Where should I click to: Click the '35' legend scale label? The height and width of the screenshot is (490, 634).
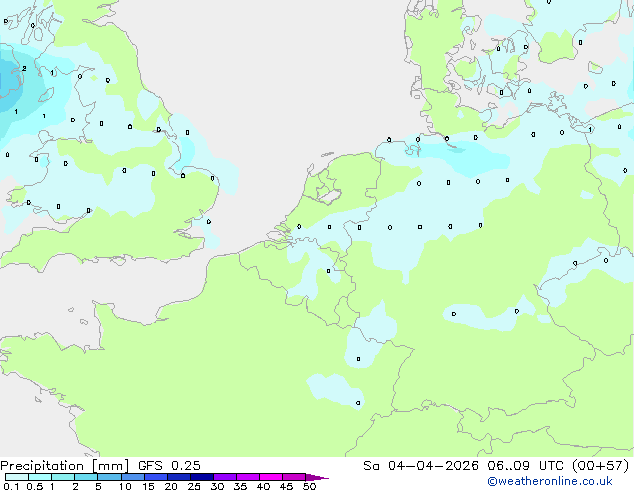(x=240, y=486)
